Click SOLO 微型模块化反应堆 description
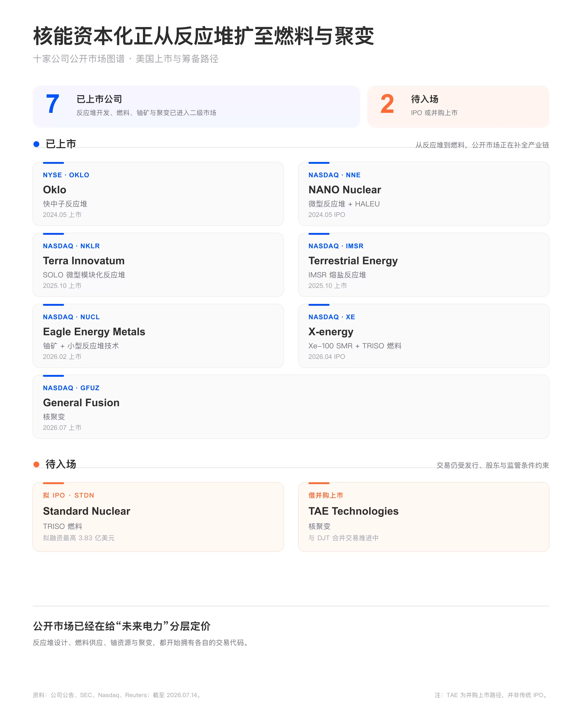The height and width of the screenshot is (728, 582). pos(84,275)
